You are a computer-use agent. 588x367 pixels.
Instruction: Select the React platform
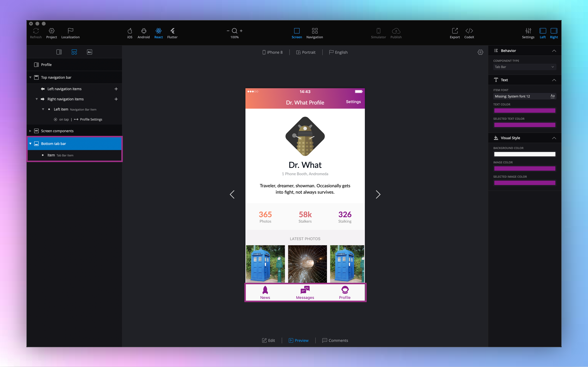(x=158, y=33)
